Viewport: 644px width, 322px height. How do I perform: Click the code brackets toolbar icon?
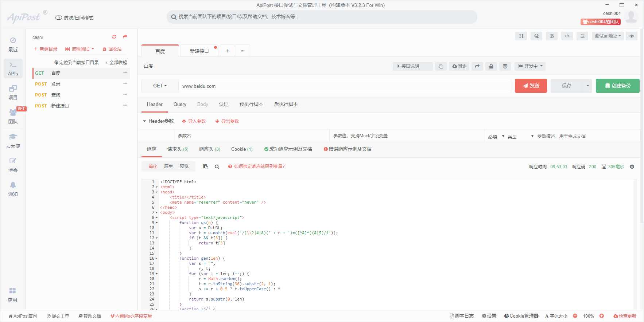(x=567, y=36)
